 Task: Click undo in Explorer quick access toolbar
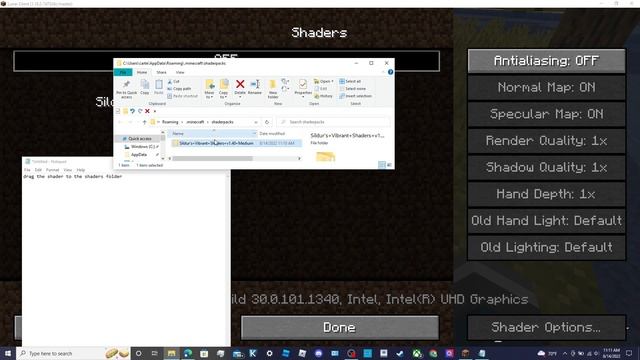point(133,111)
